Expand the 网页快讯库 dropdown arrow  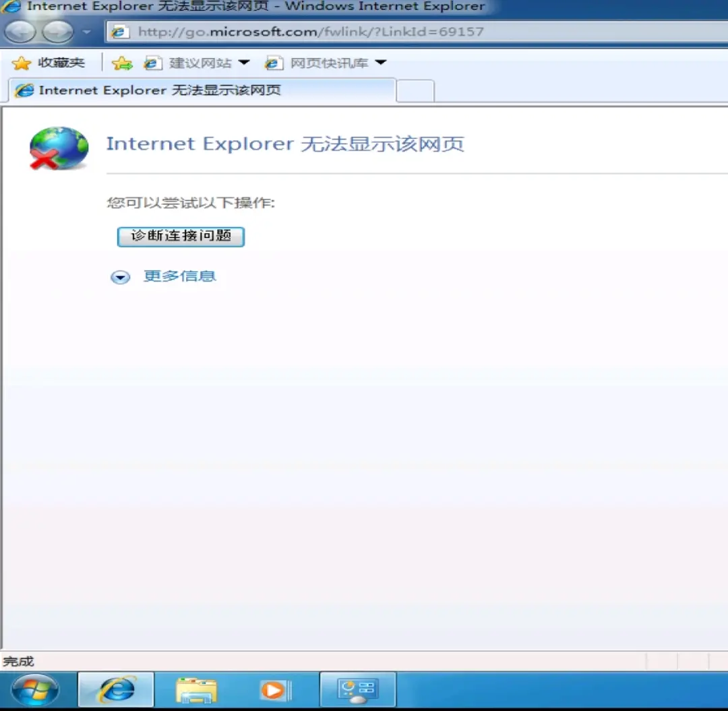[x=381, y=63]
